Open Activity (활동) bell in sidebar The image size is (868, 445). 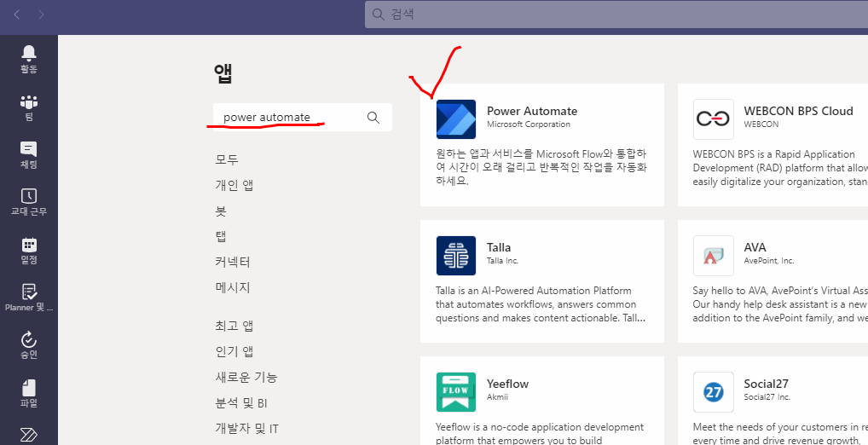pyautogui.click(x=29, y=59)
